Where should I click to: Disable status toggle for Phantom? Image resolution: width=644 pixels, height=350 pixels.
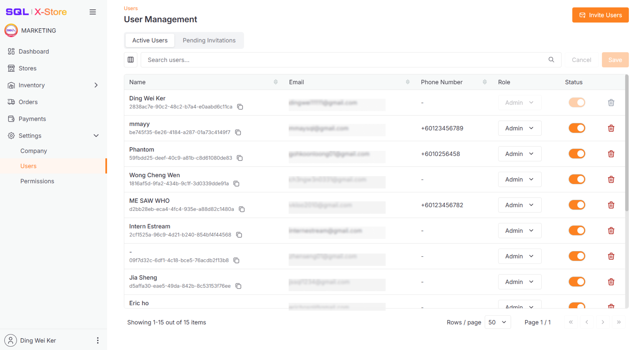[x=577, y=154]
